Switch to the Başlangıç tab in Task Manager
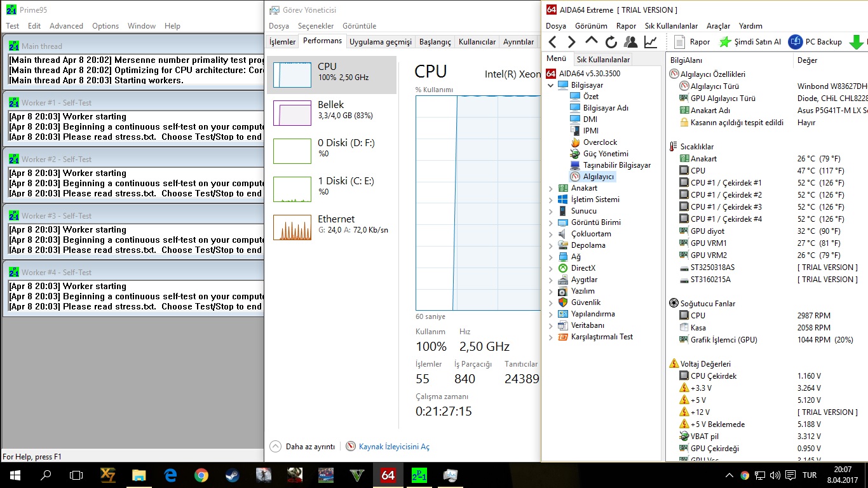This screenshot has width=868, height=488. pos(435,42)
